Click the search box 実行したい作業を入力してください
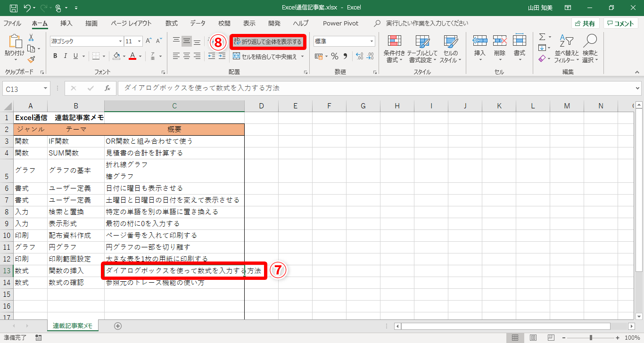 pyautogui.click(x=427, y=23)
